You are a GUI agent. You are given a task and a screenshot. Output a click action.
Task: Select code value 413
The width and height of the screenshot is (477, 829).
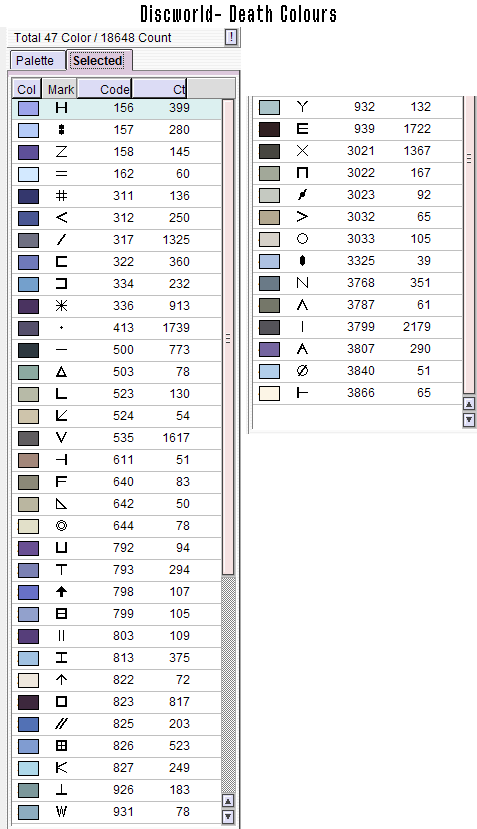click(123, 328)
